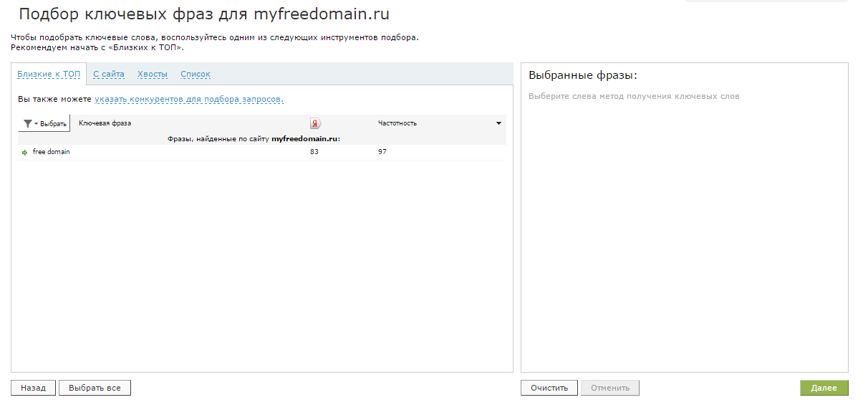This screenshot has height=410, width=868.
Task: Select the free domain keyword phrase
Action: [52, 152]
